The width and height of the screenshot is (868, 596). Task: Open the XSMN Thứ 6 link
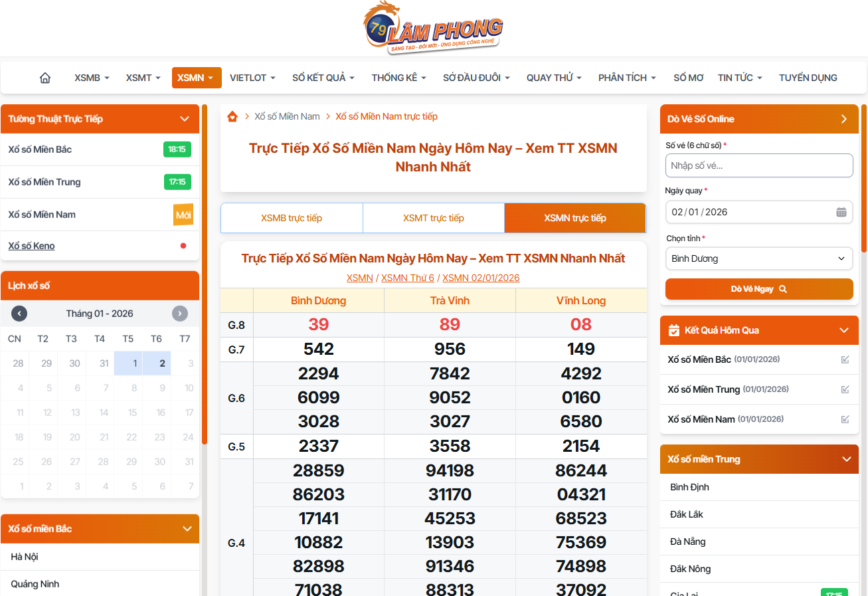coord(407,278)
